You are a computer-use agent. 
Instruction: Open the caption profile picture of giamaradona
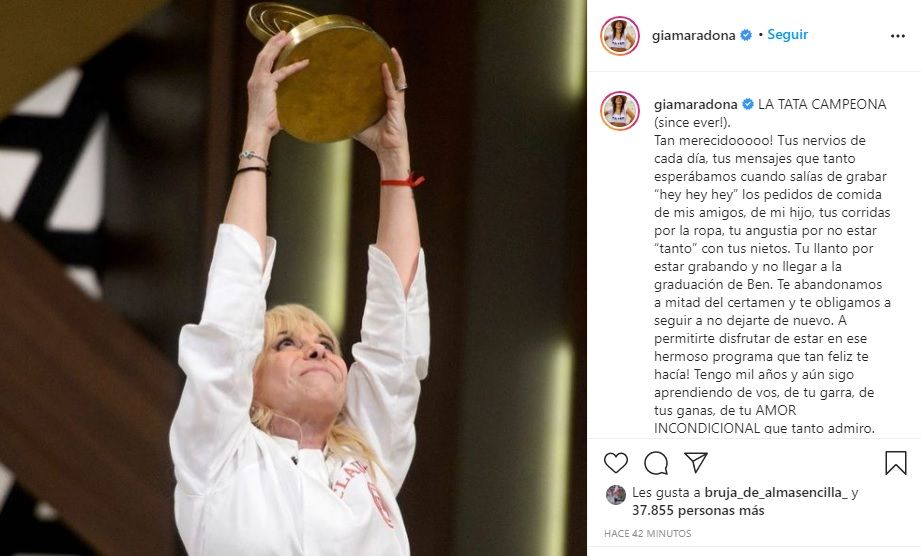click(x=620, y=110)
